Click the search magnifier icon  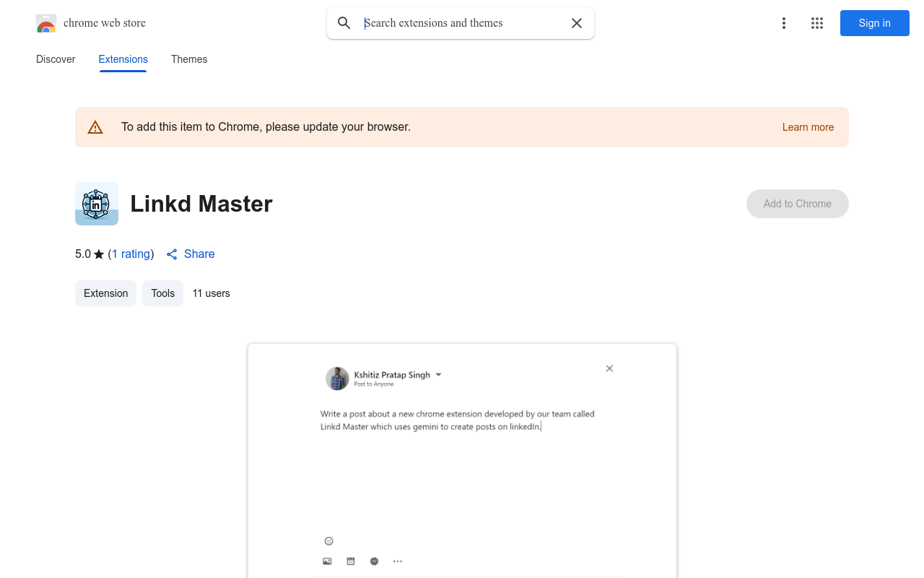click(x=344, y=23)
